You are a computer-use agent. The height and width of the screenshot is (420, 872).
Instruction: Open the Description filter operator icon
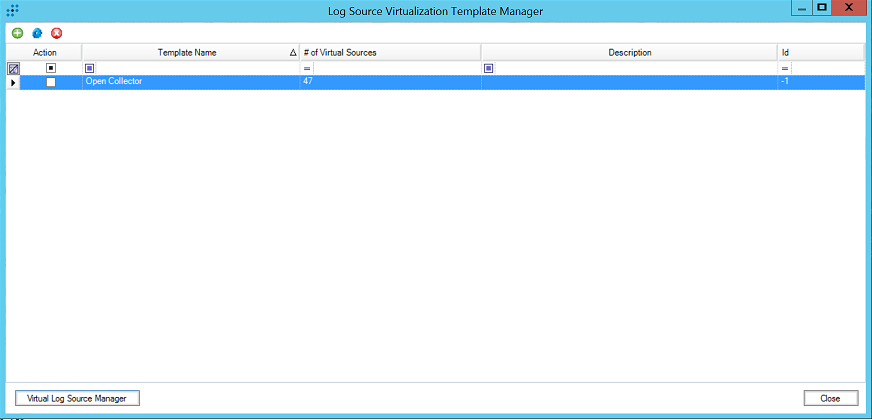(x=489, y=68)
